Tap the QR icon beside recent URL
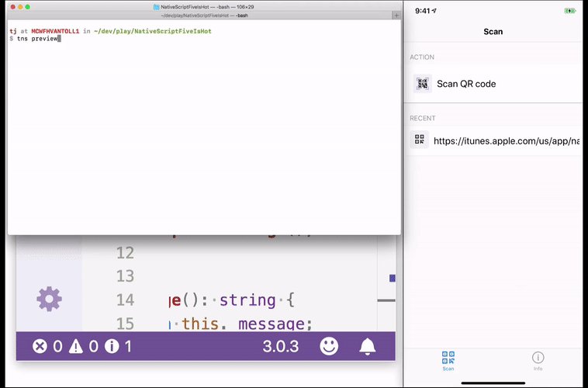This screenshot has height=388, width=588. pyautogui.click(x=419, y=140)
